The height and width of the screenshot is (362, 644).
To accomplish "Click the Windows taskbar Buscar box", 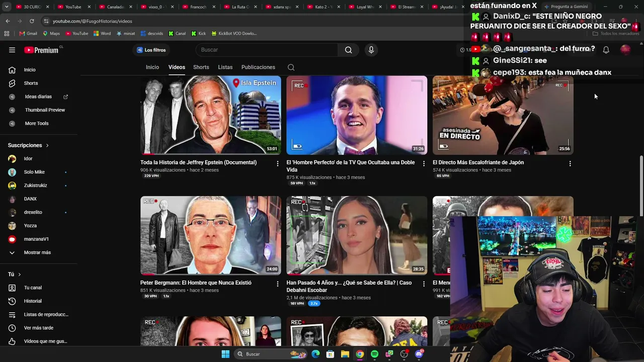I will tap(271, 354).
